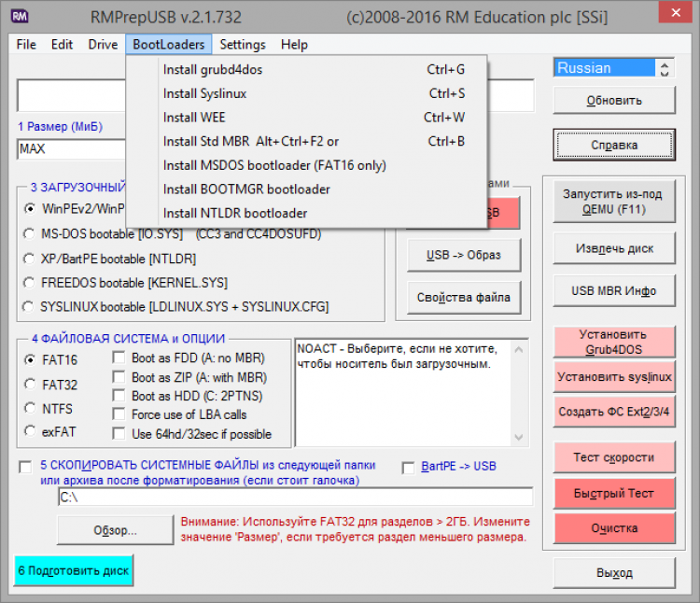The image size is (700, 603).
Task: Choose Install BOOTMGR bootloader
Action: point(307,189)
